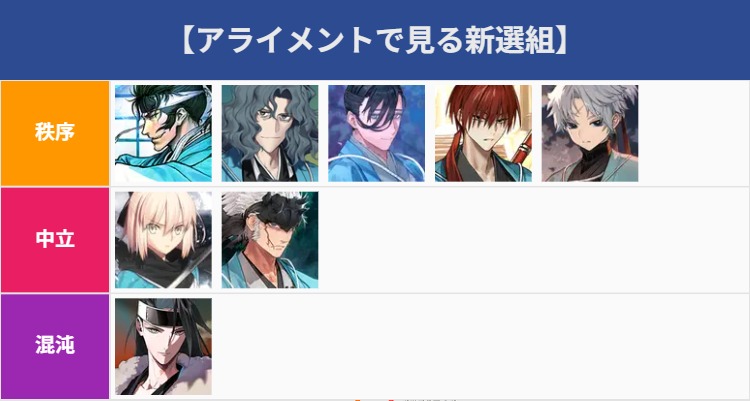
Task: Click empty space in the 中立 row
Action: [533, 240]
